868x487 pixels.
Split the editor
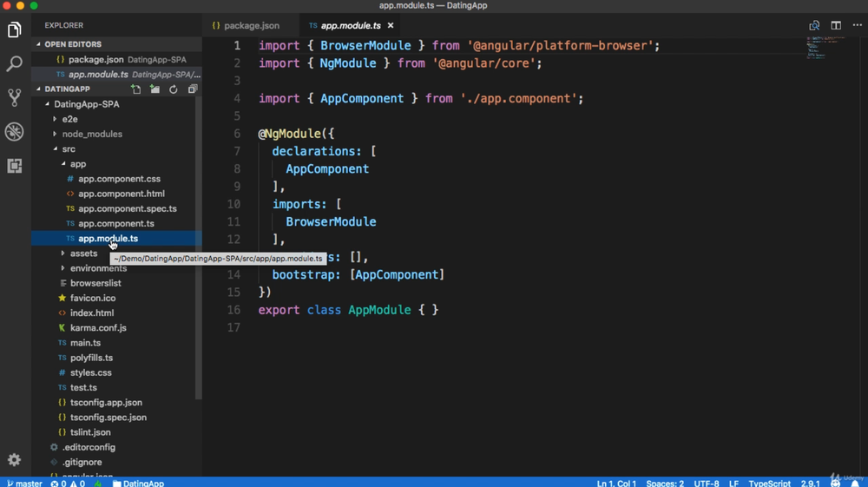(836, 25)
